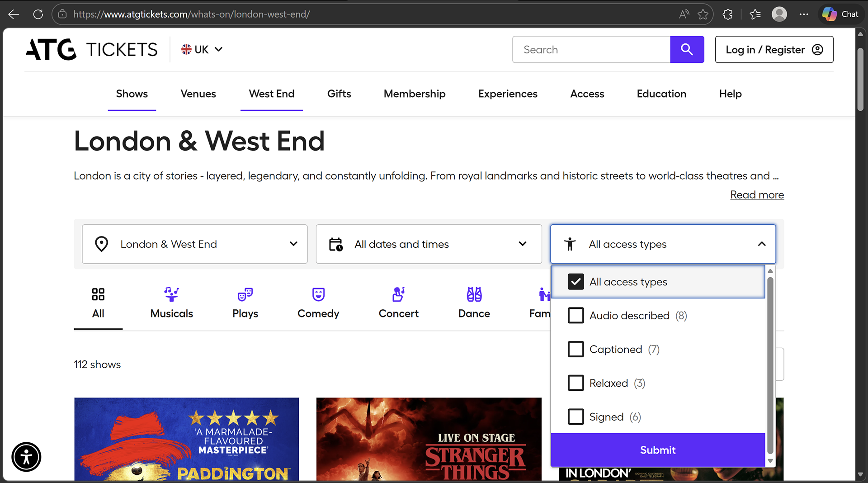The height and width of the screenshot is (483, 868).
Task: Reload the page with the refresh icon
Action: [x=38, y=14]
